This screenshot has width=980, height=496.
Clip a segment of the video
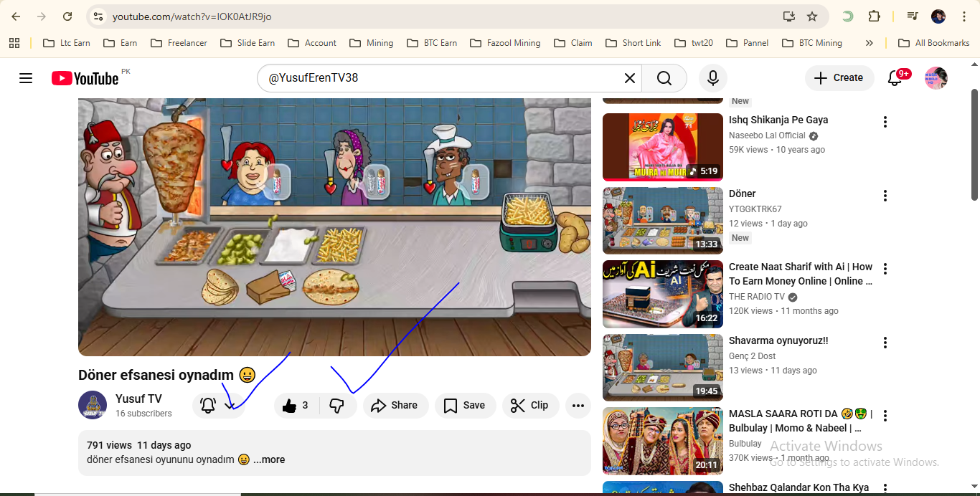530,406
